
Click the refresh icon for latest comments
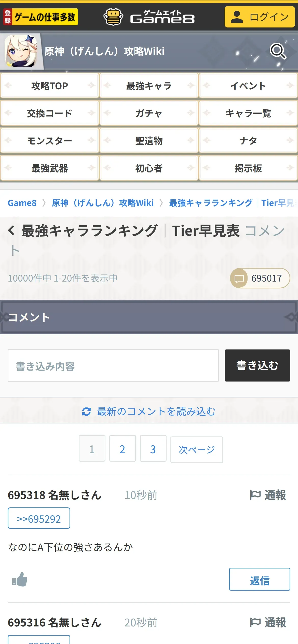[86, 411]
